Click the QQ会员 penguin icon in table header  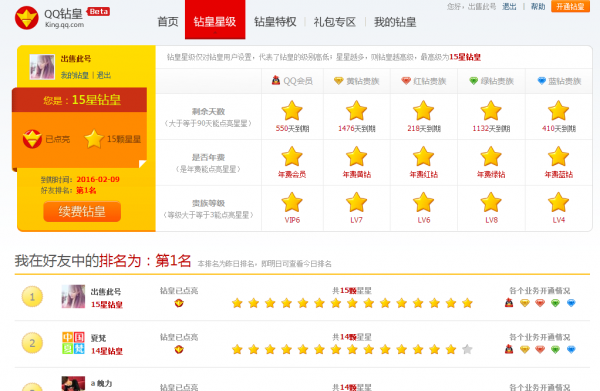(276, 80)
